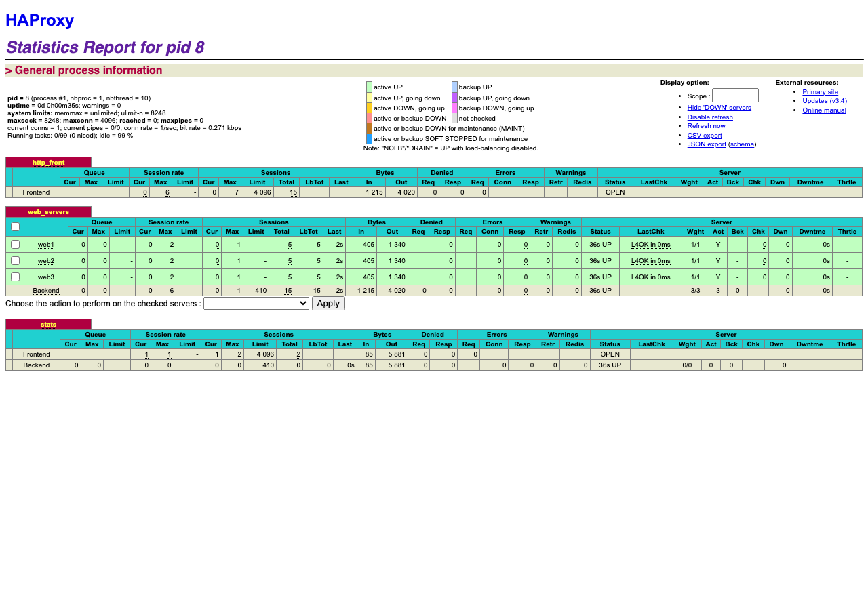This screenshot has width=868, height=610.
Task: Open the Updates (v3.4) link
Action: [x=825, y=101]
